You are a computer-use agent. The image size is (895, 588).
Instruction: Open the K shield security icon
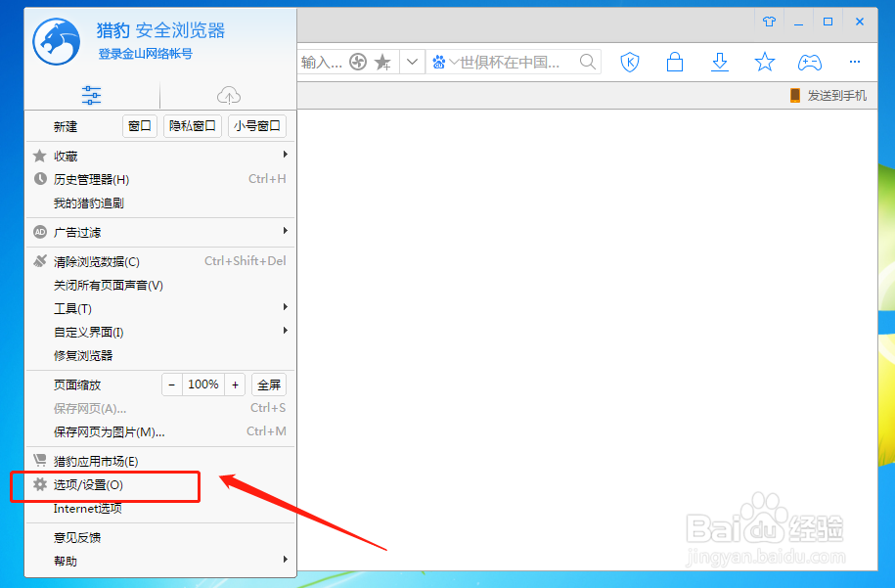point(630,62)
